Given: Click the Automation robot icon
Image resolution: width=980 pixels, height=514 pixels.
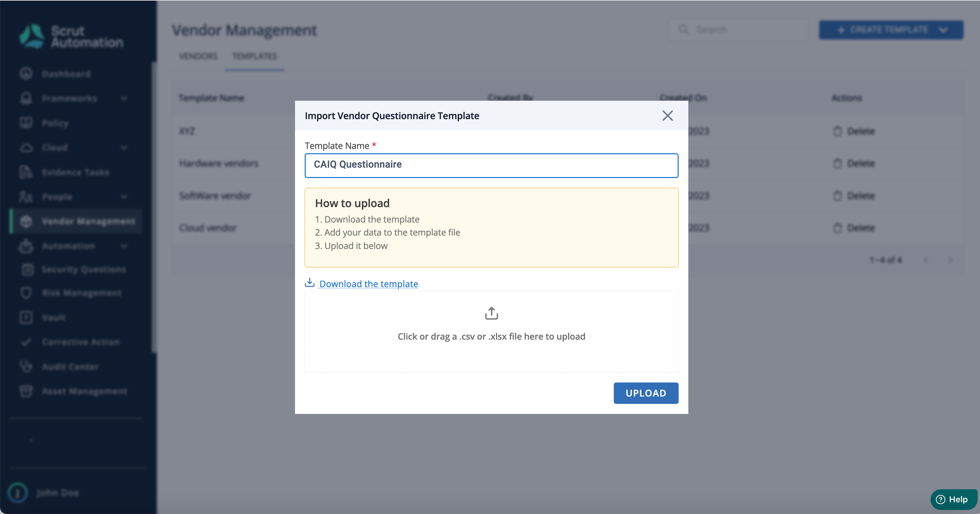Looking at the screenshot, I should point(26,246).
